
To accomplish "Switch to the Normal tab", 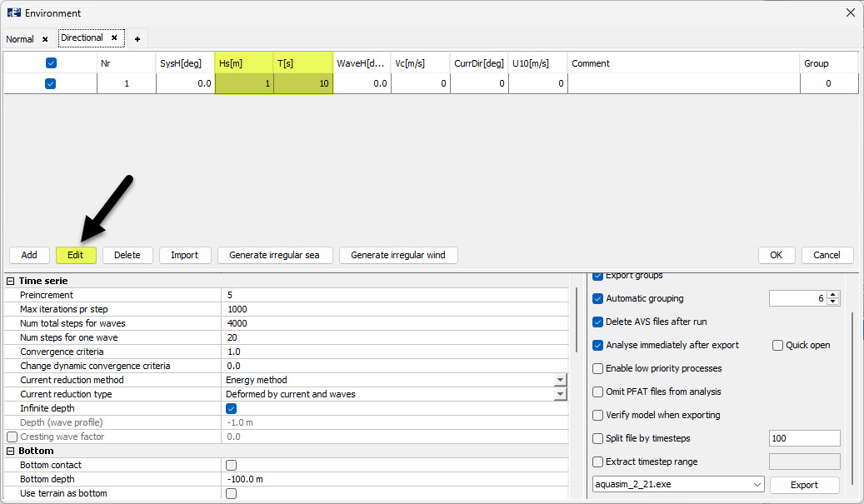I will coord(20,39).
